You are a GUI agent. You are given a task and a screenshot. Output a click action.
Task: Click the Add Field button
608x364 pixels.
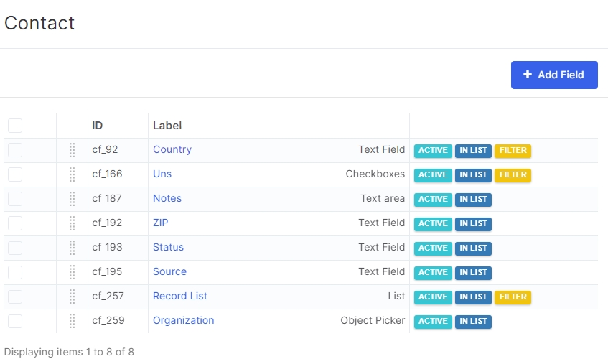coord(554,75)
